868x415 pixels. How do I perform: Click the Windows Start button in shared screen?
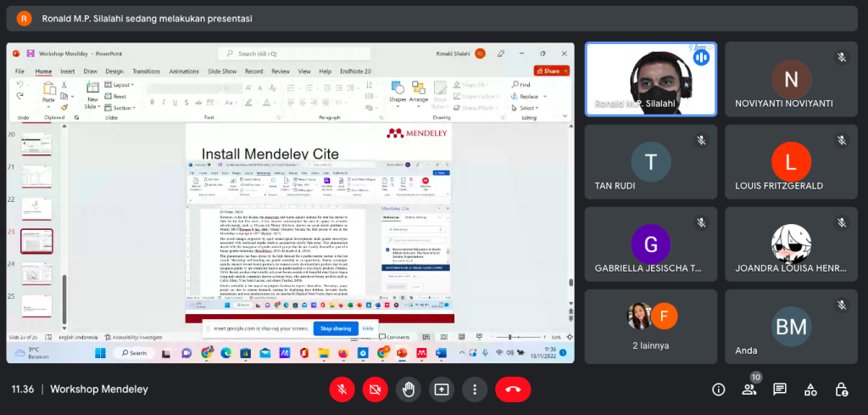[100, 352]
